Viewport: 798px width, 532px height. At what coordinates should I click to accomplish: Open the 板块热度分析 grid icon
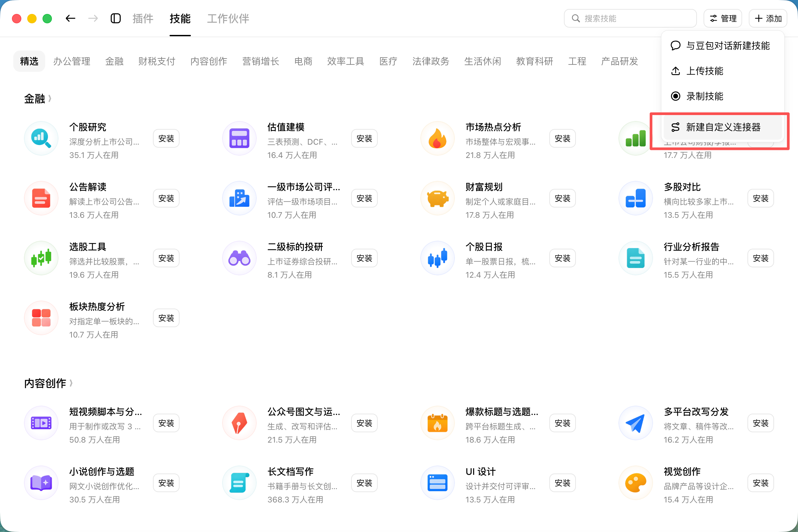click(41, 318)
